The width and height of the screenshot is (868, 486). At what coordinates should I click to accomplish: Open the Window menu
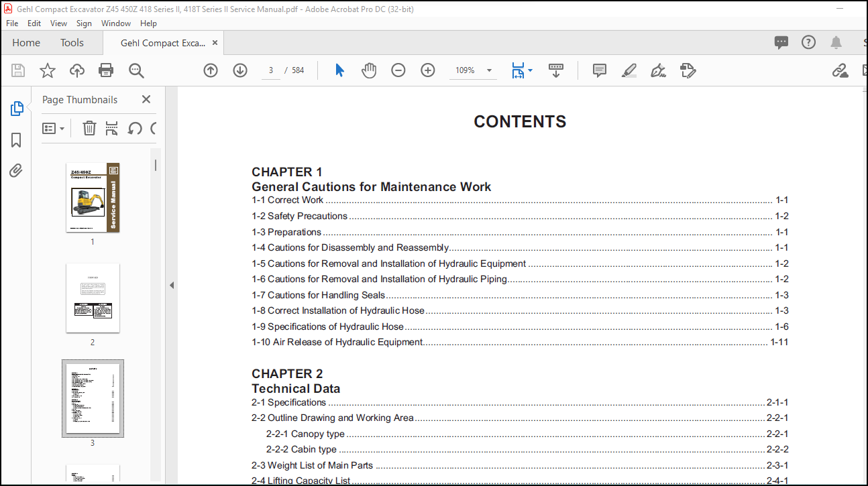tap(116, 23)
